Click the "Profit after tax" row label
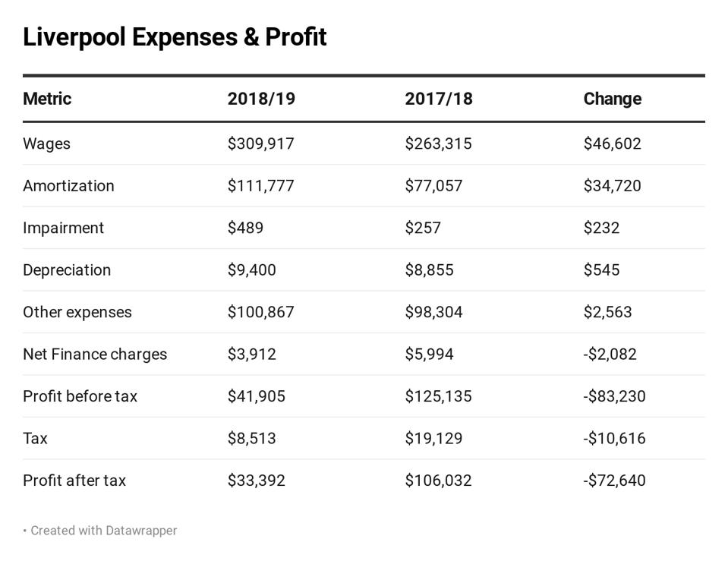This screenshot has width=728, height=561. click(74, 481)
